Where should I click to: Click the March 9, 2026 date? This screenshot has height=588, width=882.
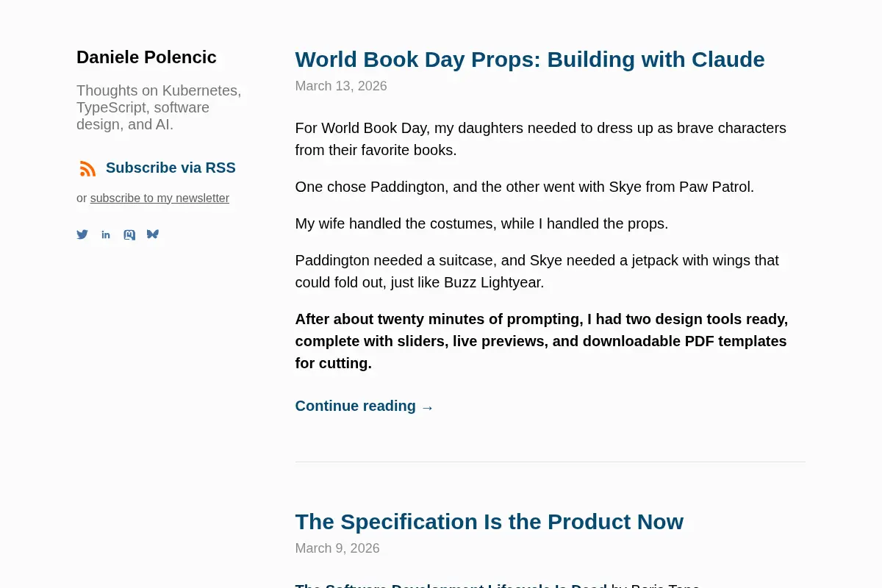click(x=337, y=548)
